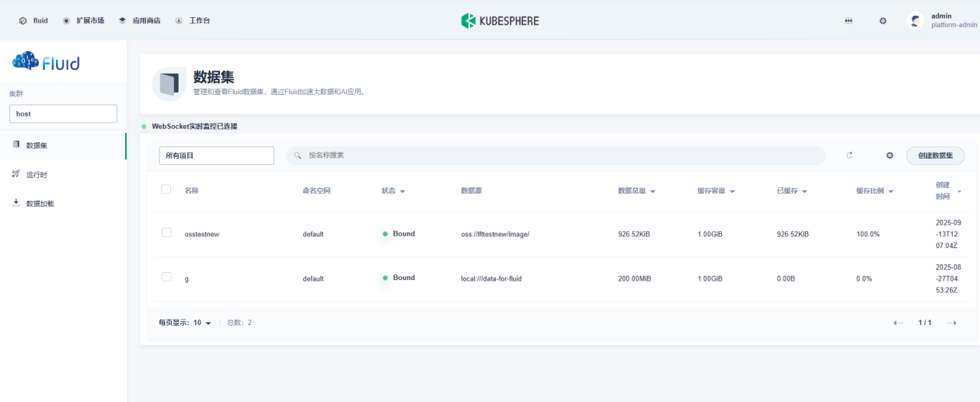This screenshot has height=402, width=980.
Task: Go to next page arrow
Action: (x=951, y=323)
